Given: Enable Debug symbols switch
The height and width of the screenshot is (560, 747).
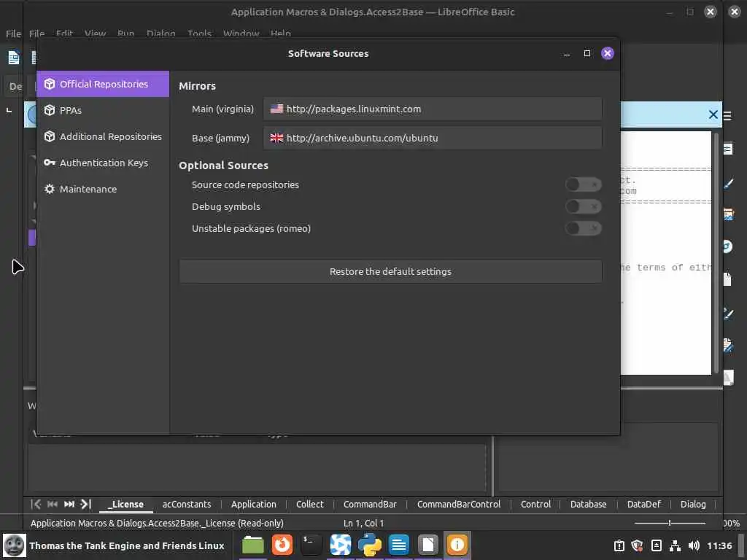Looking at the screenshot, I should point(583,206).
